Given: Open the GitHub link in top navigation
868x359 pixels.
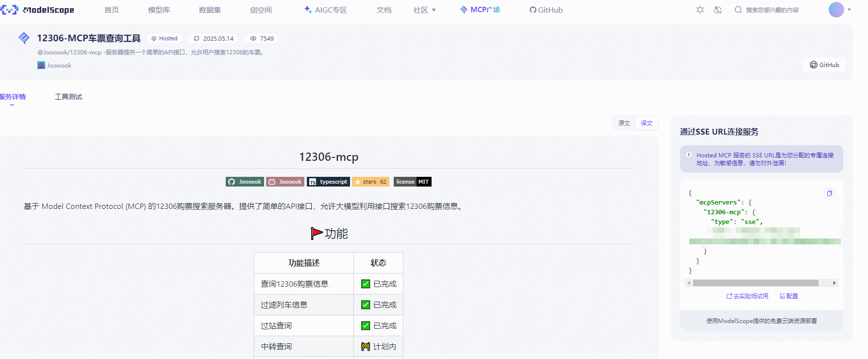Looking at the screenshot, I should tap(546, 10).
